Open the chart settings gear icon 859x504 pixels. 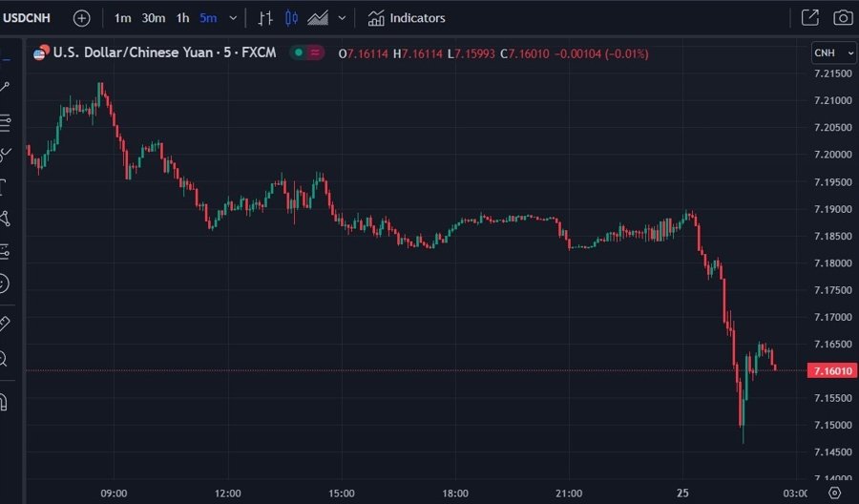tap(835, 493)
